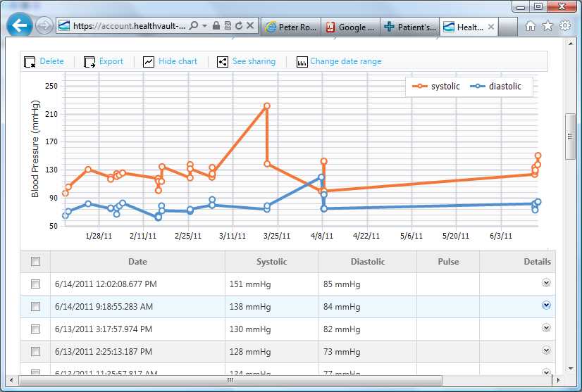Click the Hide chart link
Image resolution: width=582 pixels, height=392 pixels.
pos(178,61)
